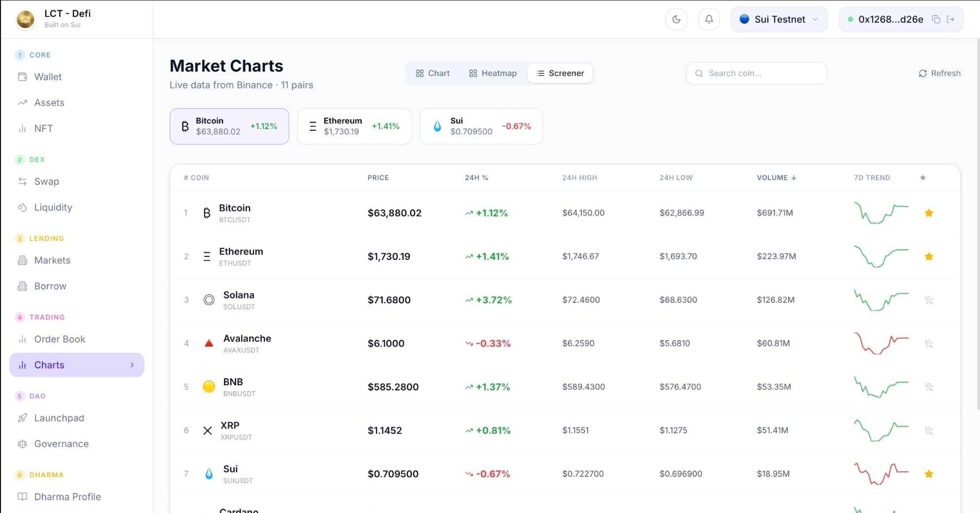The height and width of the screenshot is (513, 980).
Task: Click the Solana coin icon
Action: pyautogui.click(x=209, y=300)
